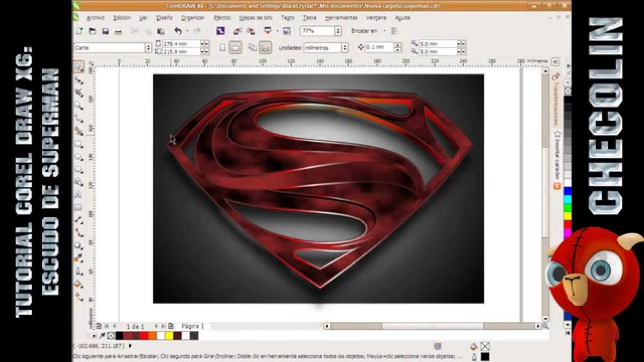
Task: Select the Pick (Selección) tool
Action: [x=79, y=66]
